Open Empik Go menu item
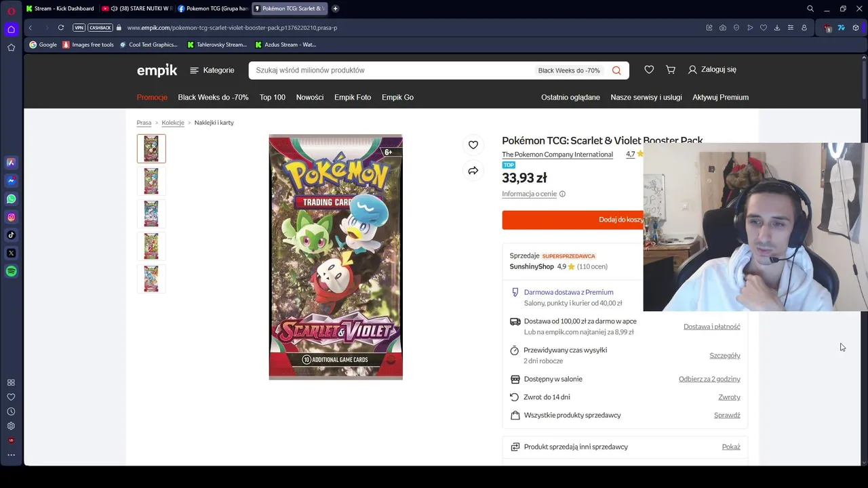This screenshot has height=488, width=868. (397, 98)
